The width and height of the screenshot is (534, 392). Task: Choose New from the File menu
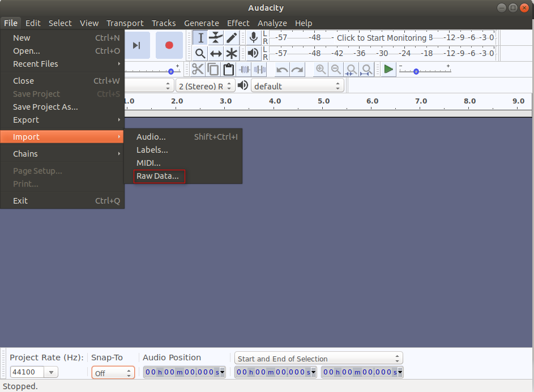pos(62,38)
